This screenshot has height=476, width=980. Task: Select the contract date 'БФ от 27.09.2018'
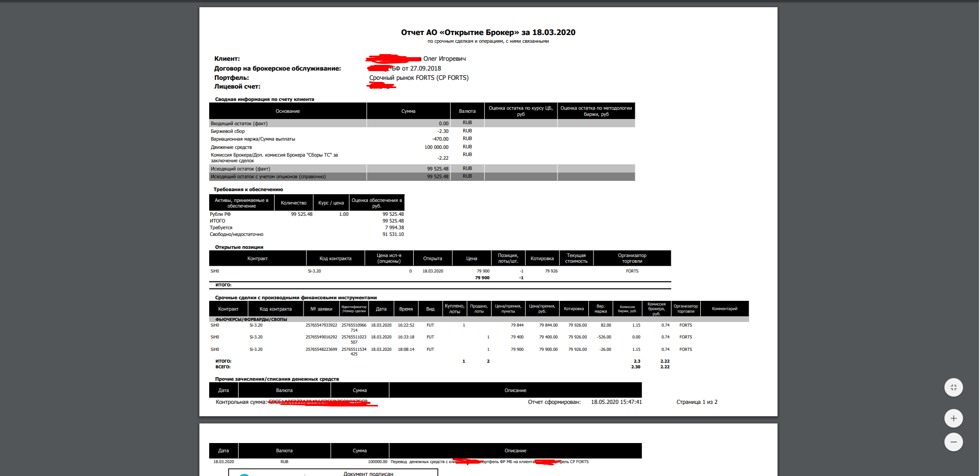coord(416,69)
